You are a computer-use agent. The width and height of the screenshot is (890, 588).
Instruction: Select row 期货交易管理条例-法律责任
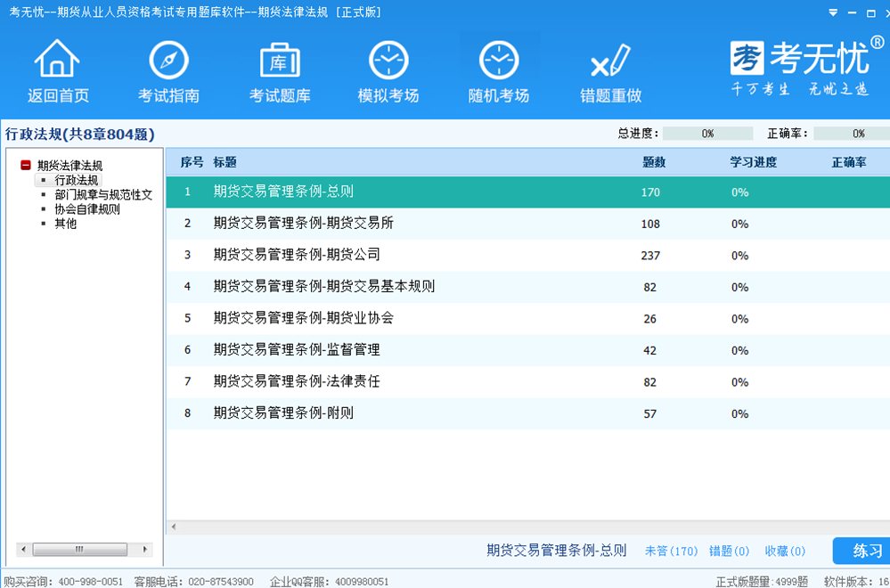(x=528, y=382)
